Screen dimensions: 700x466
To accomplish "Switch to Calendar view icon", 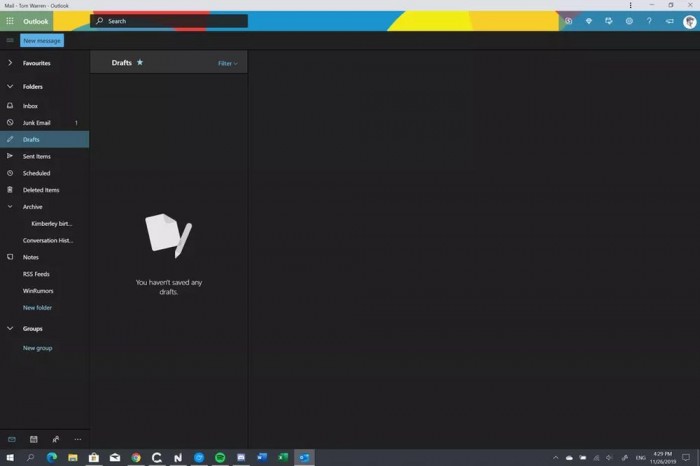I will point(33,439).
